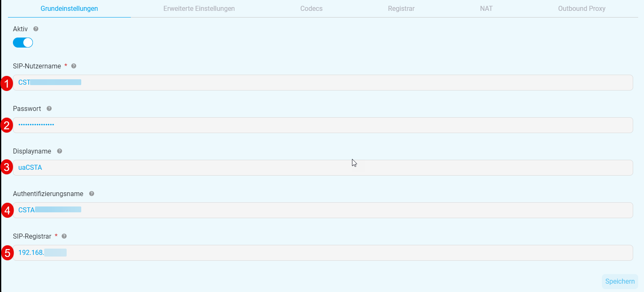Screen dimensions: 644x292
Task: Select the NAT tab
Action: 486,8
